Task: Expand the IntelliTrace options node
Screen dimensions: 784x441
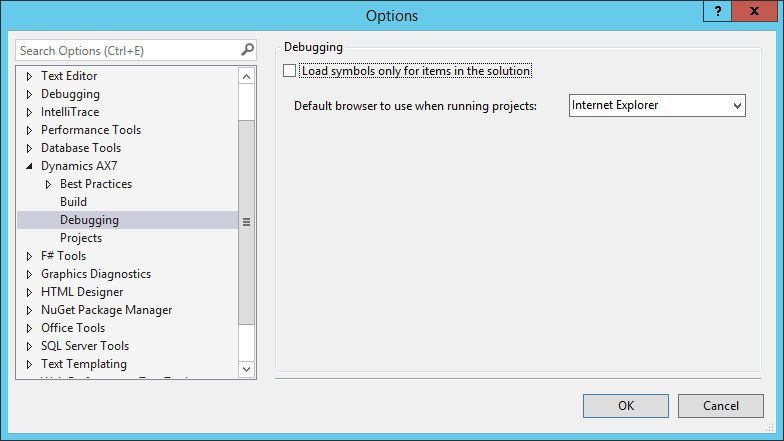Action: click(29, 112)
